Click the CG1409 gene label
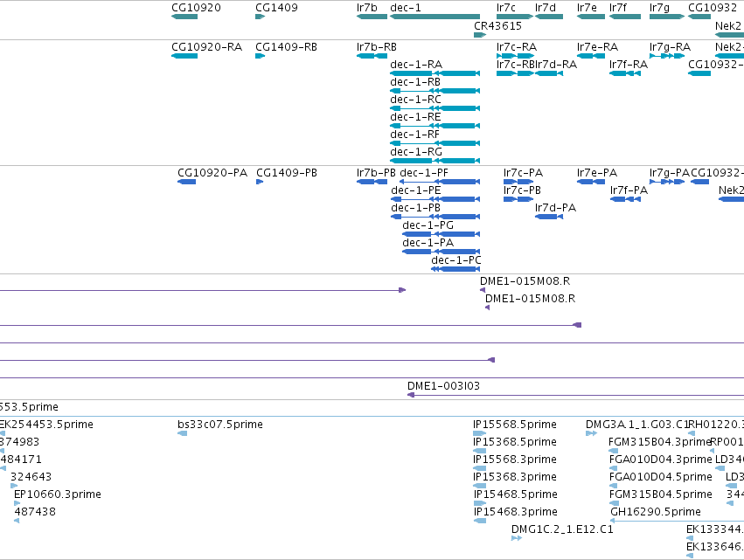The height and width of the screenshot is (560, 744). pos(276,8)
